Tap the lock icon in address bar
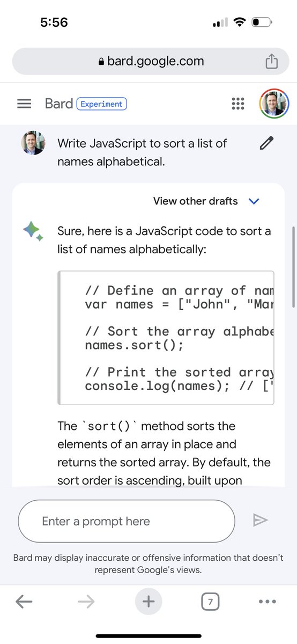 tap(101, 62)
